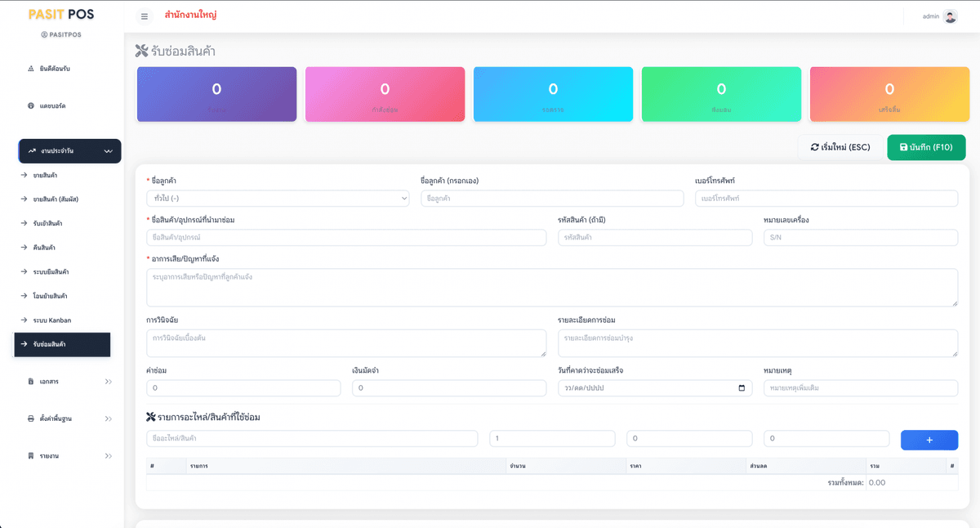Focus the ชื่อลูกค้า (กรอกเอง) input field

(x=552, y=198)
